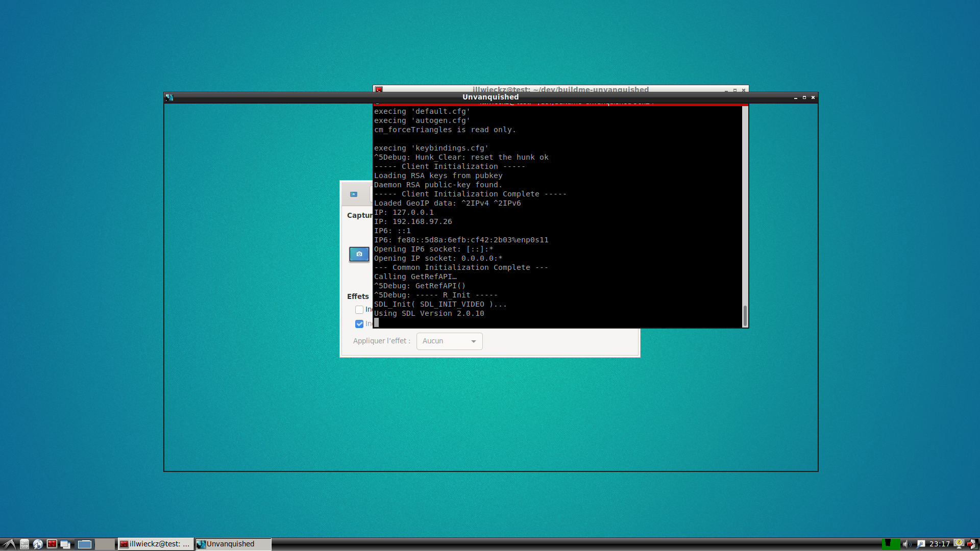
Task: Open the web browser launcher icon
Action: (38, 544)
